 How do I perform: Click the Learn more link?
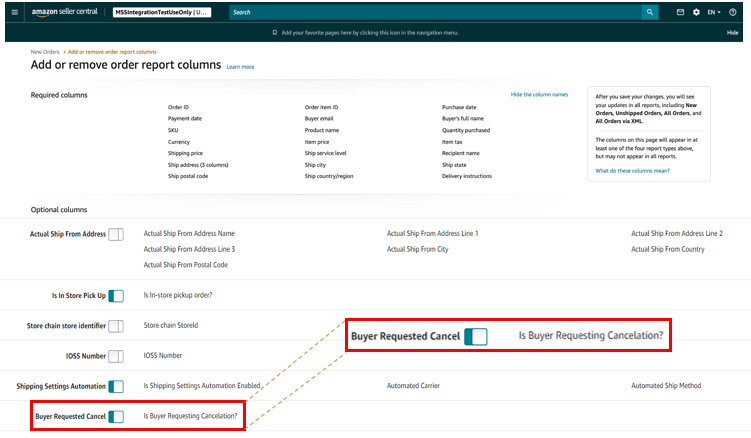(240, 67)
